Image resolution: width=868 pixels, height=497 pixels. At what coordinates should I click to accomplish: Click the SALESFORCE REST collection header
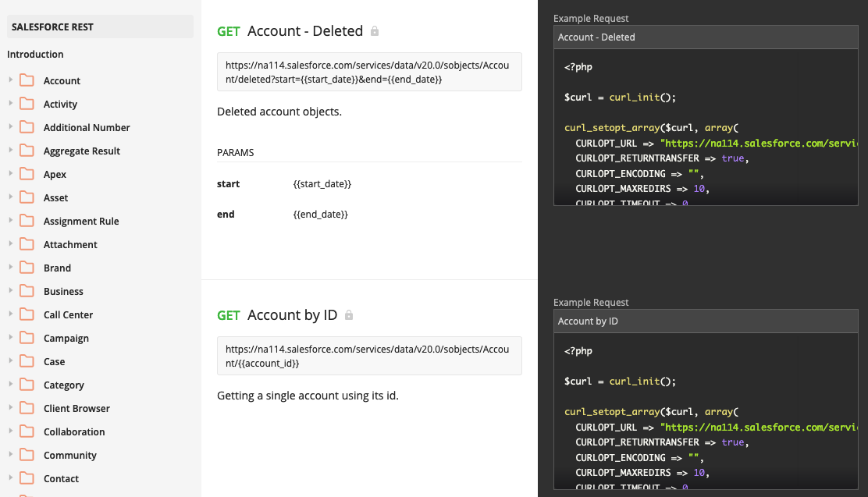(x=100, y=27)
